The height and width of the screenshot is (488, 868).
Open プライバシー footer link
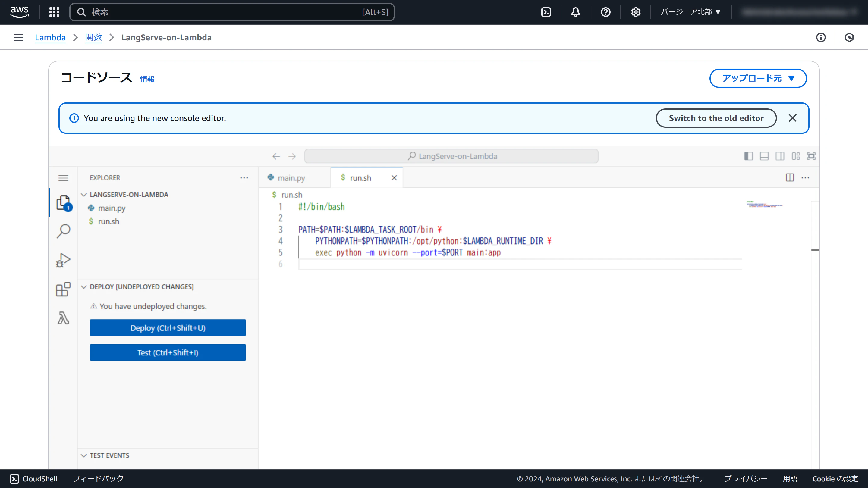tap(746, 479)
